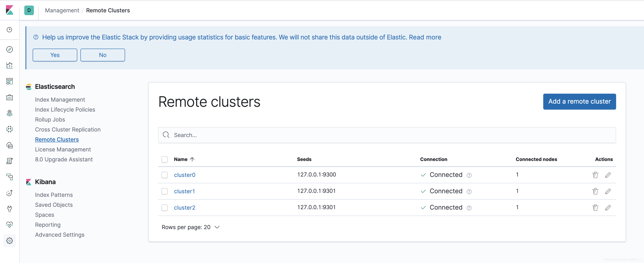
Task: Open the Canvas icon in the sidebar
Action: point(10,97)
